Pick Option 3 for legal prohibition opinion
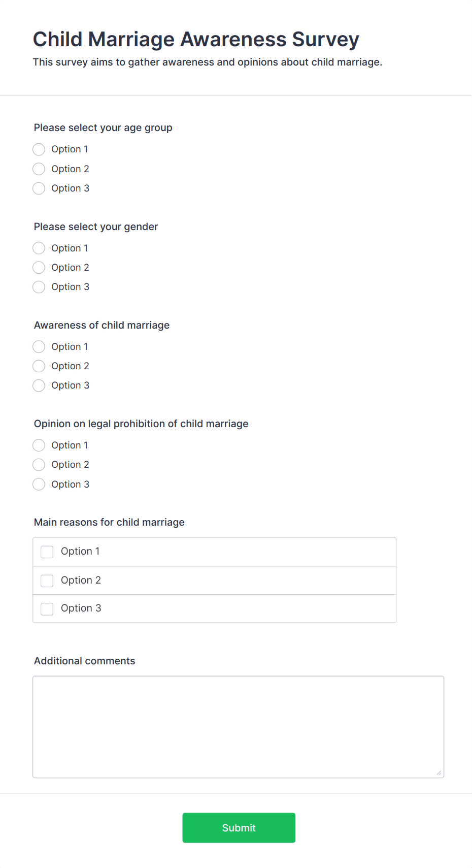Screen dimensions: 472x868 tap(39, 485)
